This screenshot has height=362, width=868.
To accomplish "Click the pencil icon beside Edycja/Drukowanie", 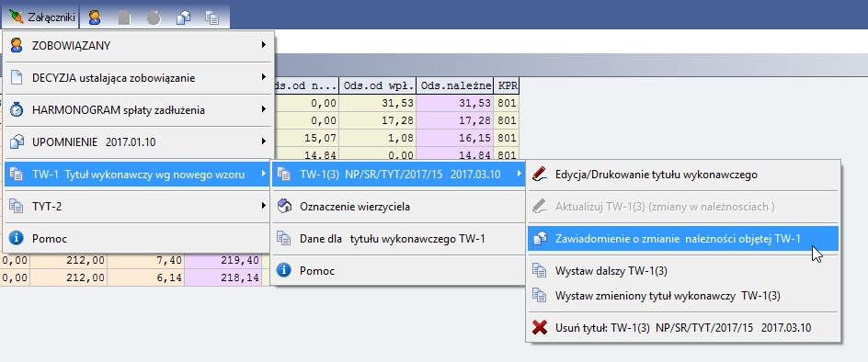I will (539, 175).
